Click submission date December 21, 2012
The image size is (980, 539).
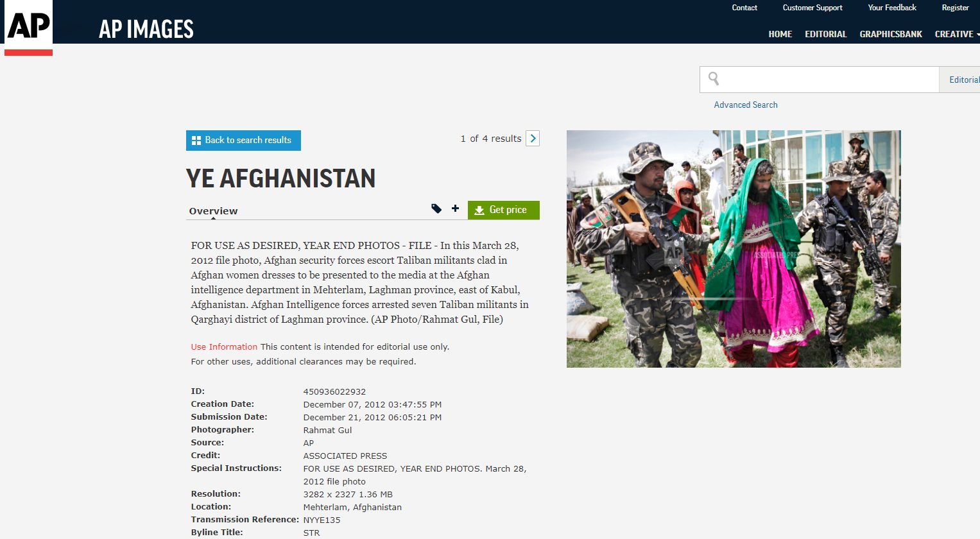[372, 417]
